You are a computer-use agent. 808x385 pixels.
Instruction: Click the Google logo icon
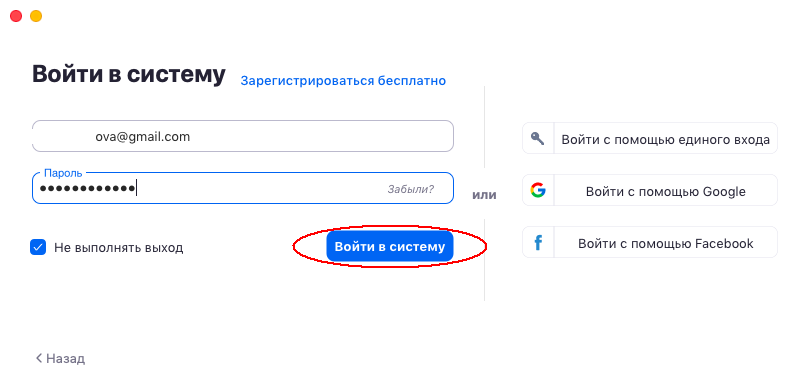pos(537,191)
